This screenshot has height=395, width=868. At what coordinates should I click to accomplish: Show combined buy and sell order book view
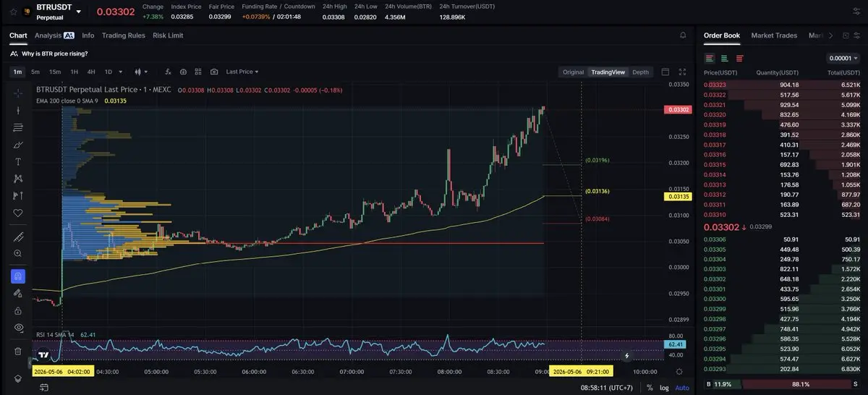pyautogui.click(x=710, y=58)
